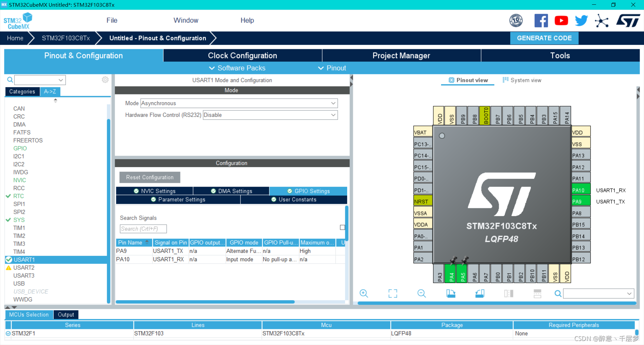
Task: Open the Help menu
Action: coord(247,20)
